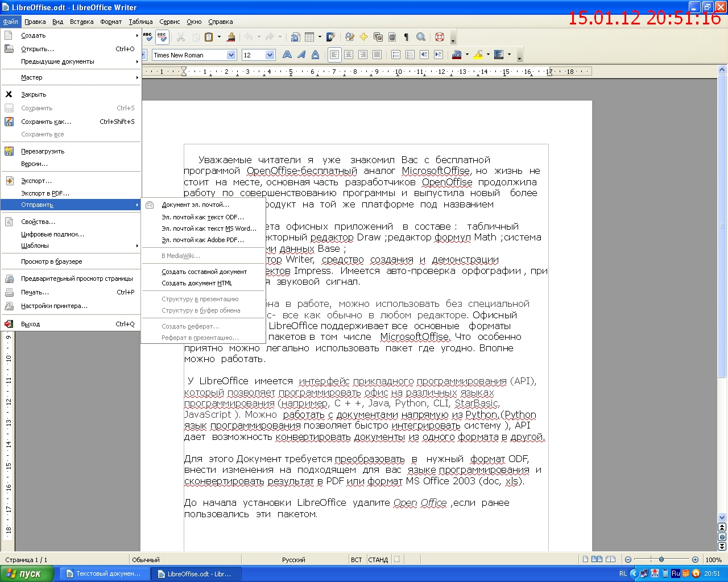728x582 pixels.
Task: Open the Navigator star icon
Action: [364, 37]
